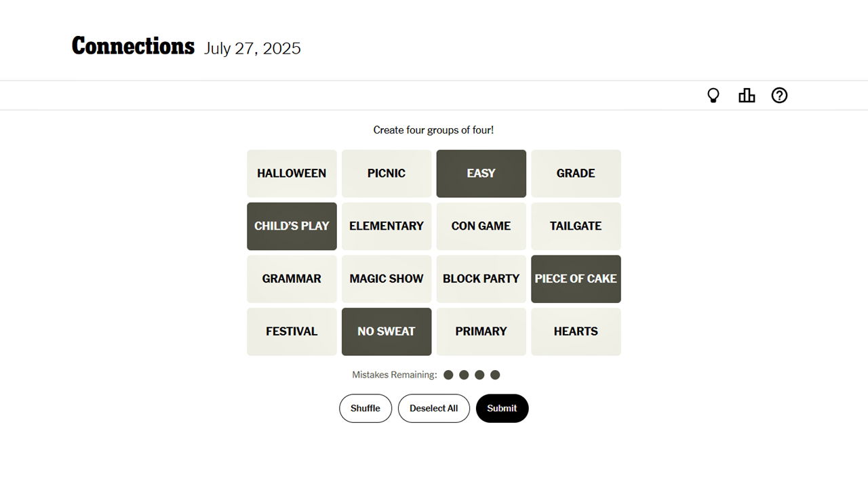
Task: Select the GRAMMAR tile
Action: [x=292, y=279]
